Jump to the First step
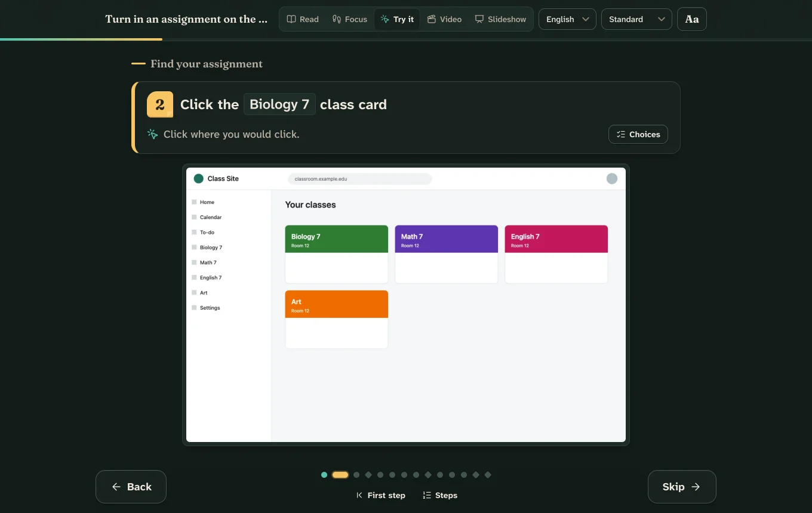The width and height of the screenshot is (812, 513). 380,495
